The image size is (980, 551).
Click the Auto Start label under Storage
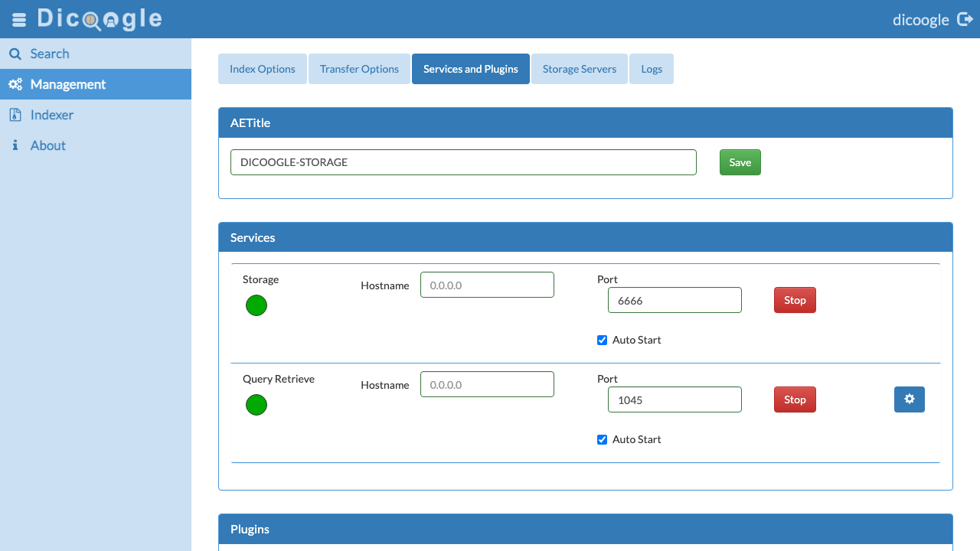(x=636, y=340)
